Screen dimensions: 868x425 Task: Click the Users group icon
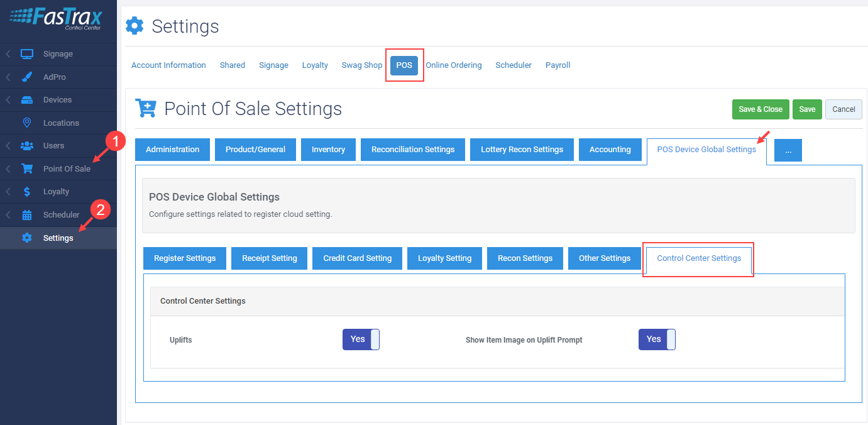[x=27, y=146]
